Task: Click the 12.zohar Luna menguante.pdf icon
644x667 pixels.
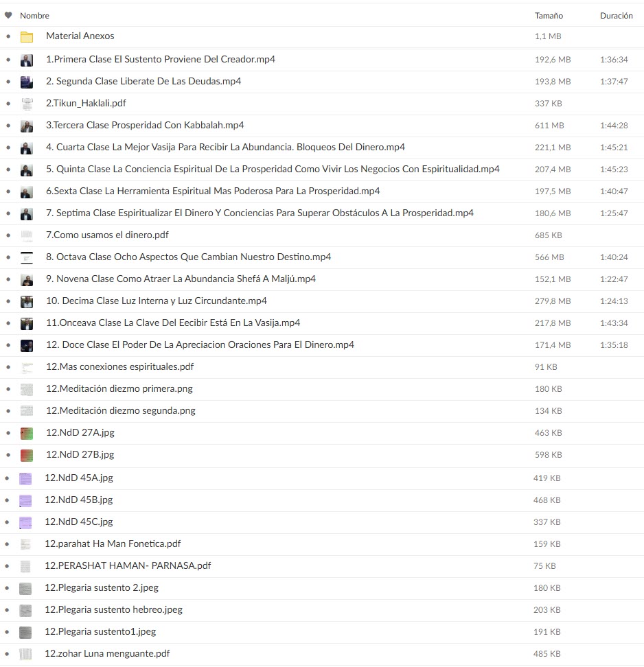Action: coord(25,654)
